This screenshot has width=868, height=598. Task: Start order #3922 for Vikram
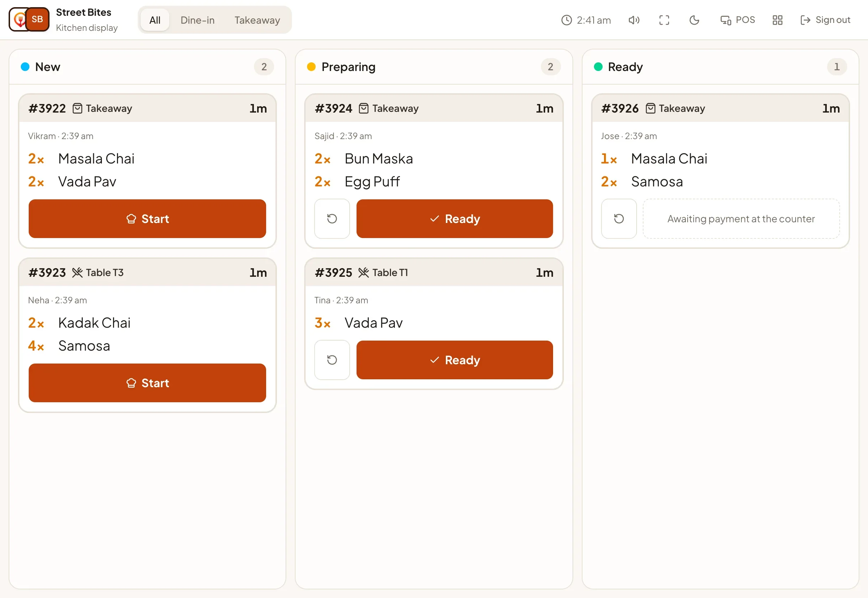click(x=147, y=218)
